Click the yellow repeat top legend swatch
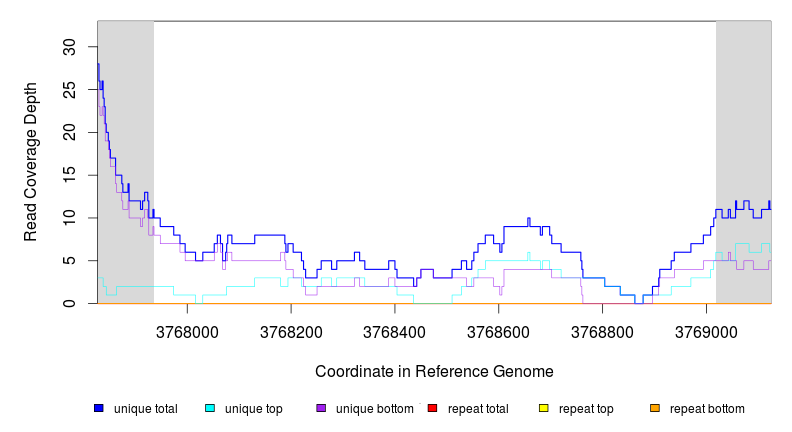Image resolution: width=792 pixels, height=432 pixels. 544,408
